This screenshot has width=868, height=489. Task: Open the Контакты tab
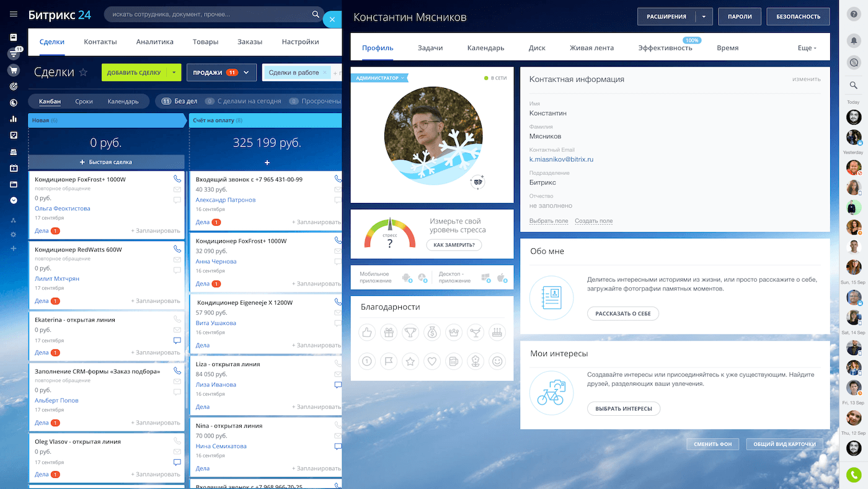[x=100, y=42]
